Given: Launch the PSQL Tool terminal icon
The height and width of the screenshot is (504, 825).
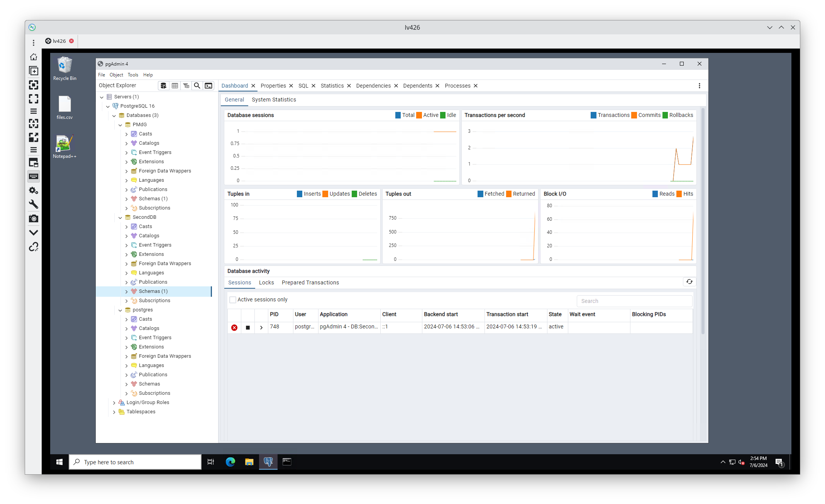Looking at the screenshot, I should point(208,86).
